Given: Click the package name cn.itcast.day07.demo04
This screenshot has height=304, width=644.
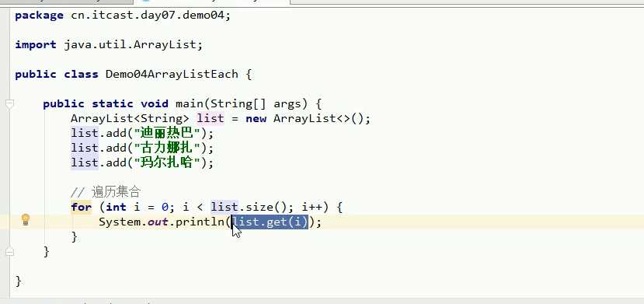Looking at the screenshot, I should pos(148,16).
